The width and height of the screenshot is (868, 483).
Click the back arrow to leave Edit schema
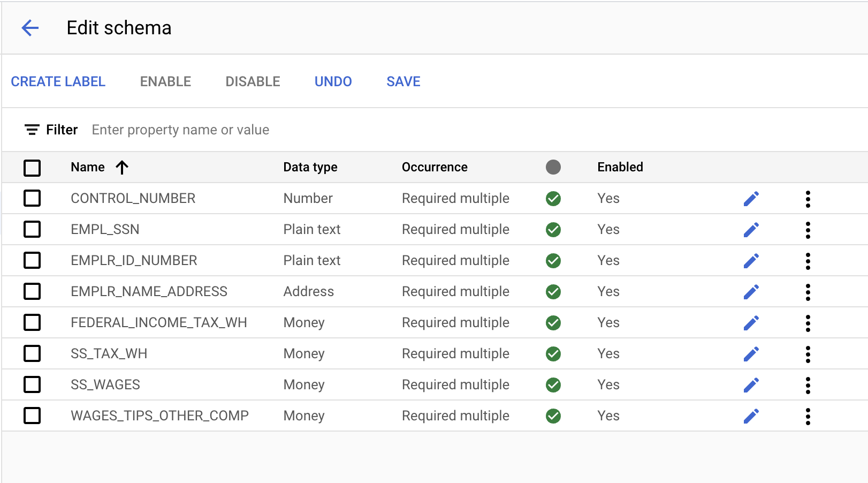31,27
